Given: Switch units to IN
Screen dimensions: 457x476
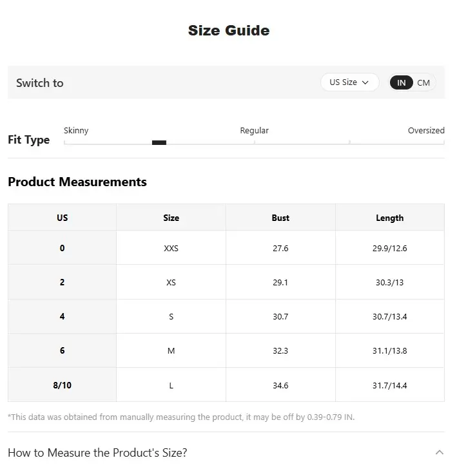Looking at the screenshot, I should [401, 82].
